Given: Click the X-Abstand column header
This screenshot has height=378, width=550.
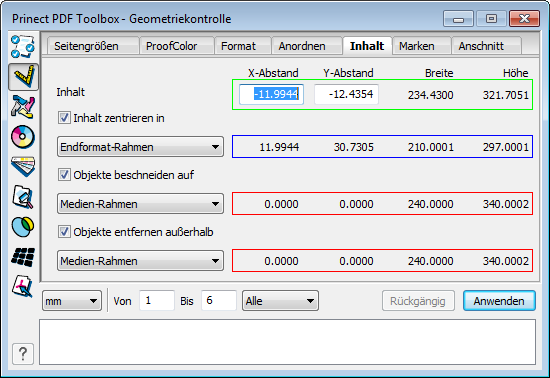Looking at the screenshot, I should click(x=273, y=73).
